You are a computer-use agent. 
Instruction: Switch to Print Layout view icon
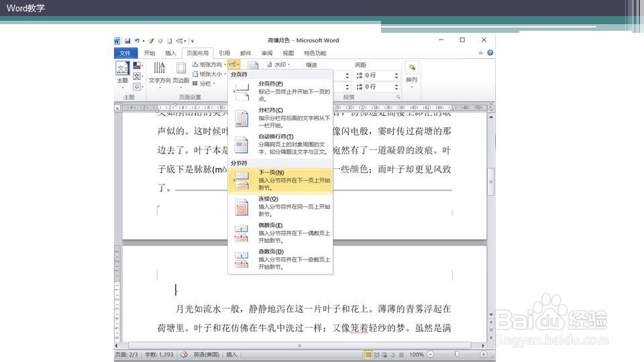pos(368,355)
